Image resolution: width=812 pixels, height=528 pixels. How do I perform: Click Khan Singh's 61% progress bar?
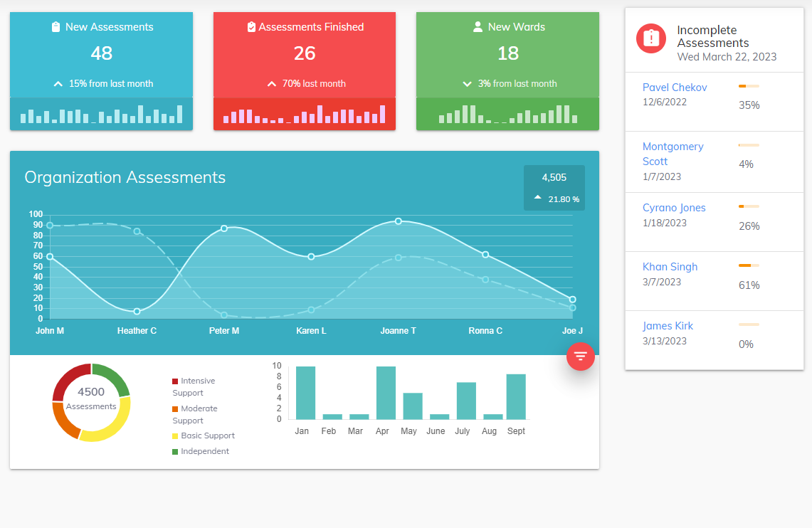(749, 265)
